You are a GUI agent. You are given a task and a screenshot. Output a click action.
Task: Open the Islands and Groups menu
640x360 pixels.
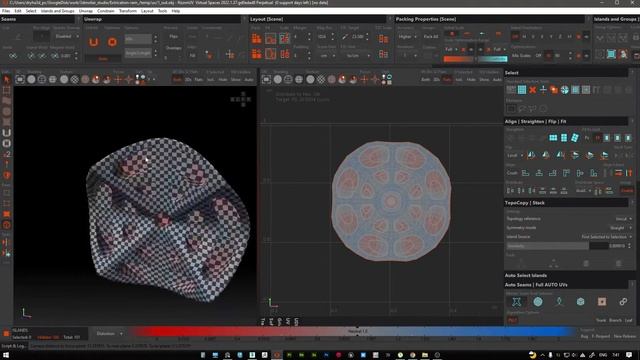(x=57, y=11)
